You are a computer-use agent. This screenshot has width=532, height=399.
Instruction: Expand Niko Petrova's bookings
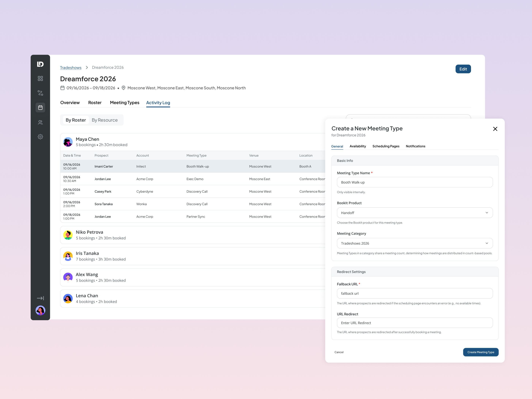click(193, 235)
